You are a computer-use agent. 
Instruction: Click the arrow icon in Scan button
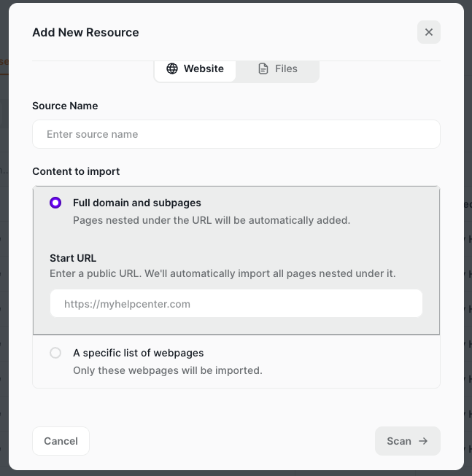(x=424, y=441)
